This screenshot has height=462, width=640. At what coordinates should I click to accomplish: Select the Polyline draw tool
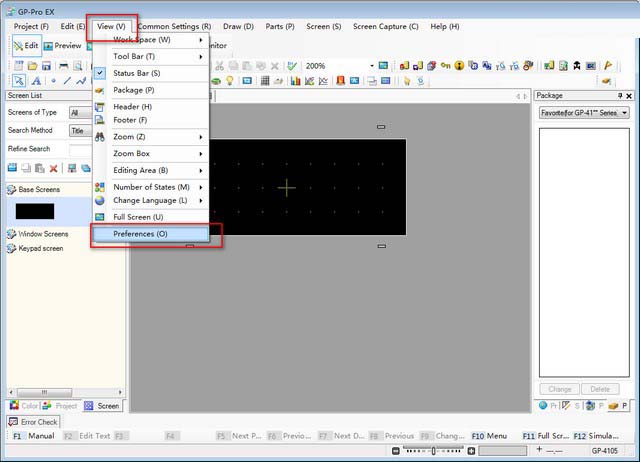(81, 81)
